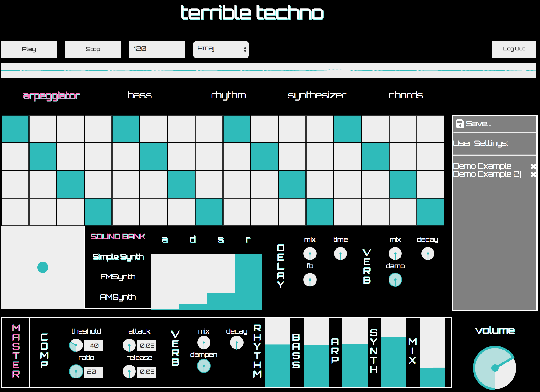This screenshot has width=540, height=392.
Task: Switch to the bass tab
Action: [140, 95]
